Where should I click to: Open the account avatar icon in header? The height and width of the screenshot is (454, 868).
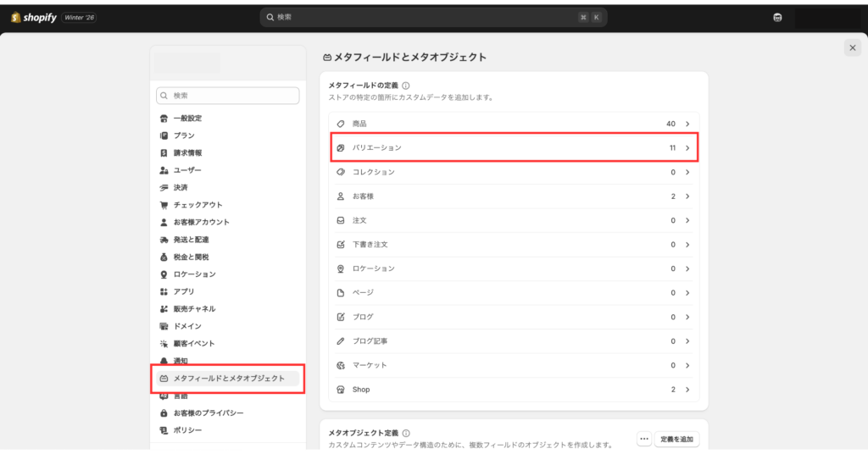point(777,18)
